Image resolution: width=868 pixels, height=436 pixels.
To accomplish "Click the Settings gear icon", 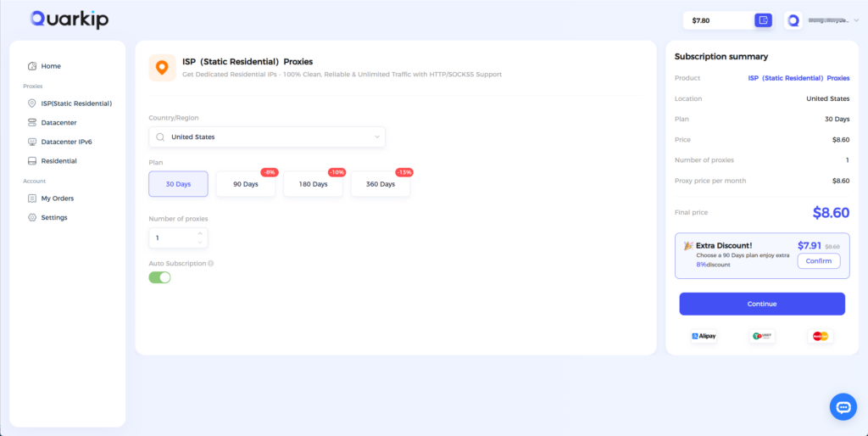I will click(x=32, y=218).
